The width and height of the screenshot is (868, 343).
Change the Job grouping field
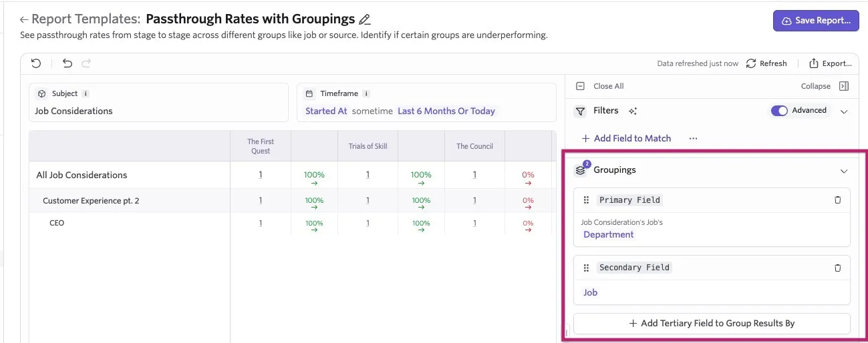coord(590,292)
